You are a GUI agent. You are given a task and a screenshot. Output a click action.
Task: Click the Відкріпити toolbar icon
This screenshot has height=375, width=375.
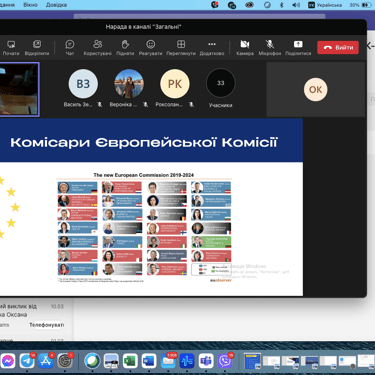pos(37,48)
